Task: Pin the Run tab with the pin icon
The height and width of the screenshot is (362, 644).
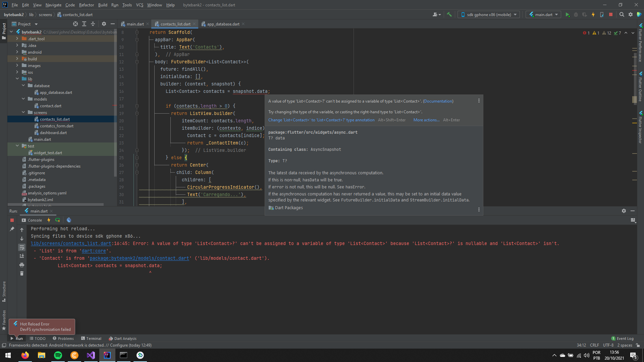Action: tap(12, 229)
